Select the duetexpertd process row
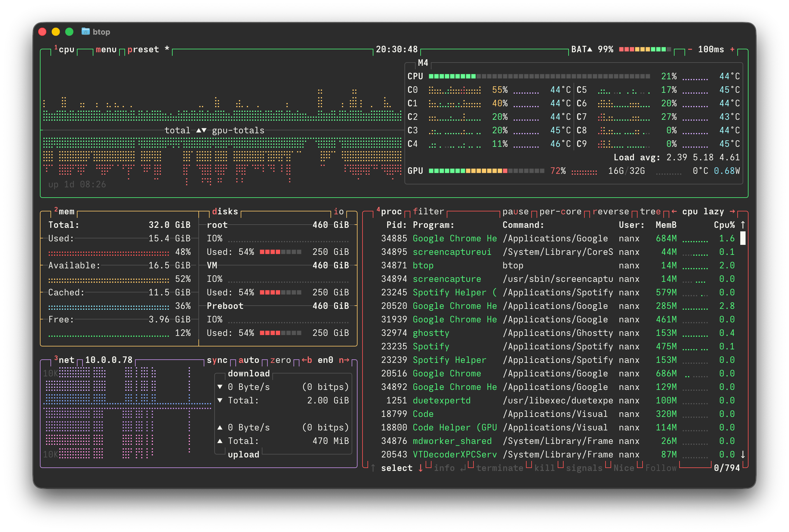This screenshot has height=532, width=789. pyautogui.click(x=558, y=400)
